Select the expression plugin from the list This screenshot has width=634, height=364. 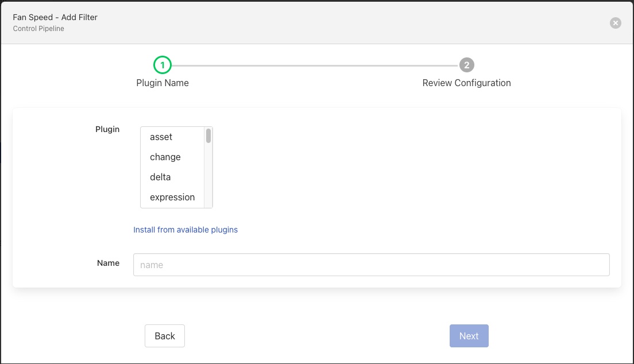tap(172, 197)
